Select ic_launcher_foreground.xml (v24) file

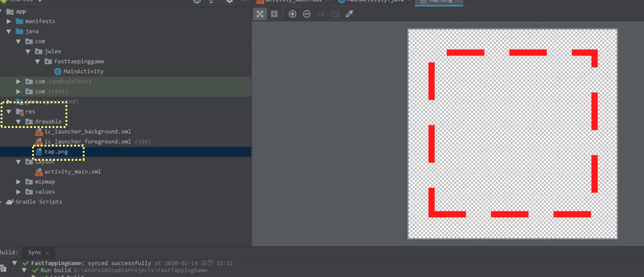coord(98,142)
